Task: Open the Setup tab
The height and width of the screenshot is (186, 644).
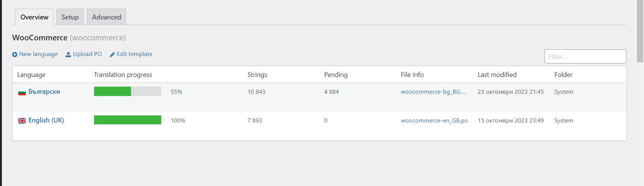Action: [70, 17]
